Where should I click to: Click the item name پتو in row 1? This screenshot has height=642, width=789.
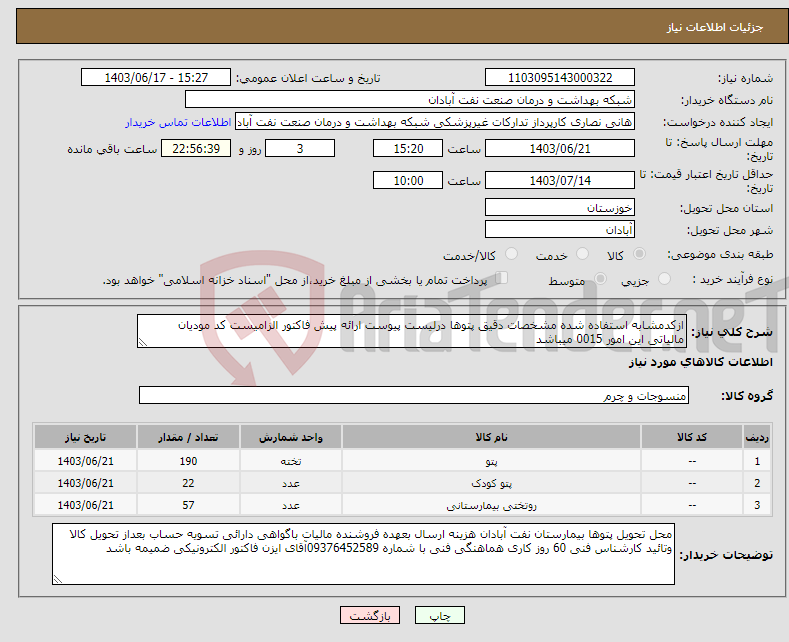492,461
